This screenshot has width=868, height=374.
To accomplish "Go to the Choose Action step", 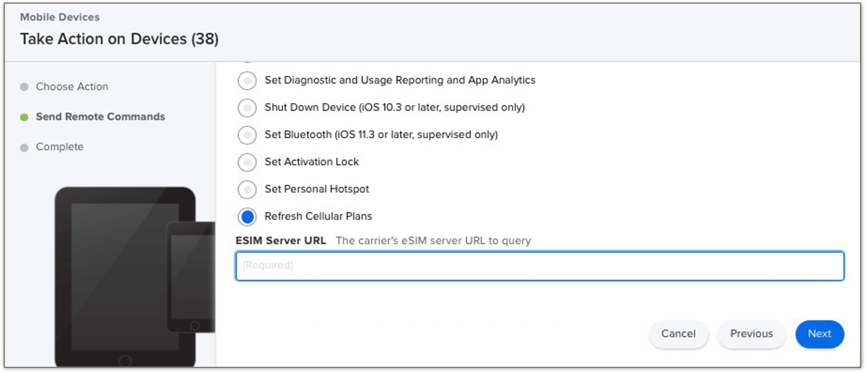I will tap(72, 87).
